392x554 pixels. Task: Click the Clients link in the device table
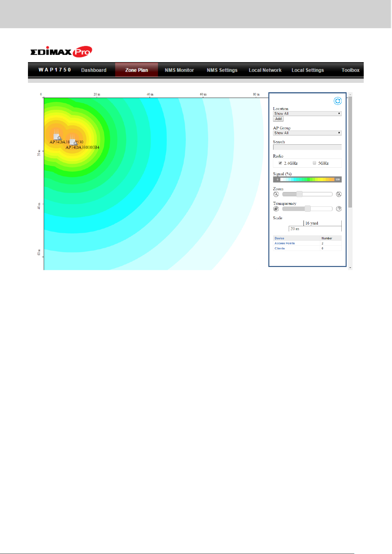click(x=280, y=248)
